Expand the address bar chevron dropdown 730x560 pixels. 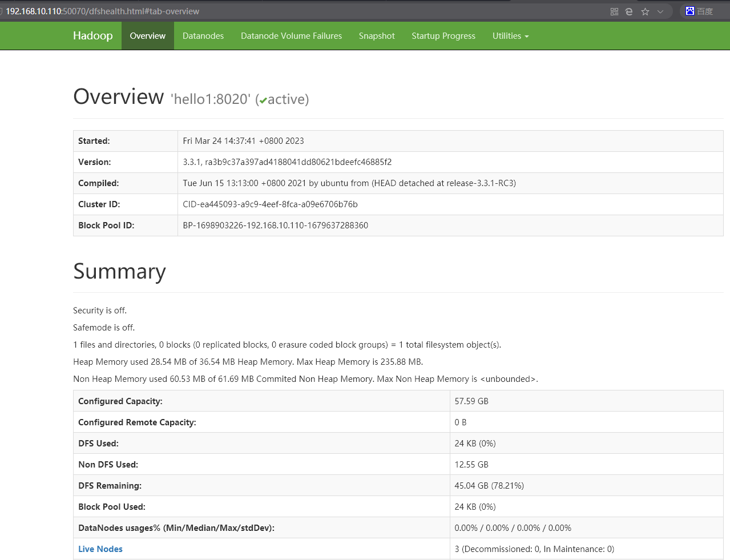pyautogui.click(x=660, y=11)
